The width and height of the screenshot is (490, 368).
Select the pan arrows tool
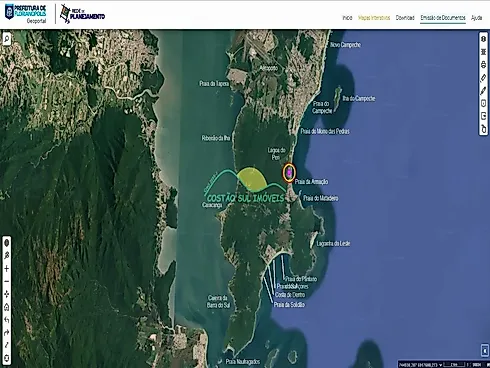(6, 294)
